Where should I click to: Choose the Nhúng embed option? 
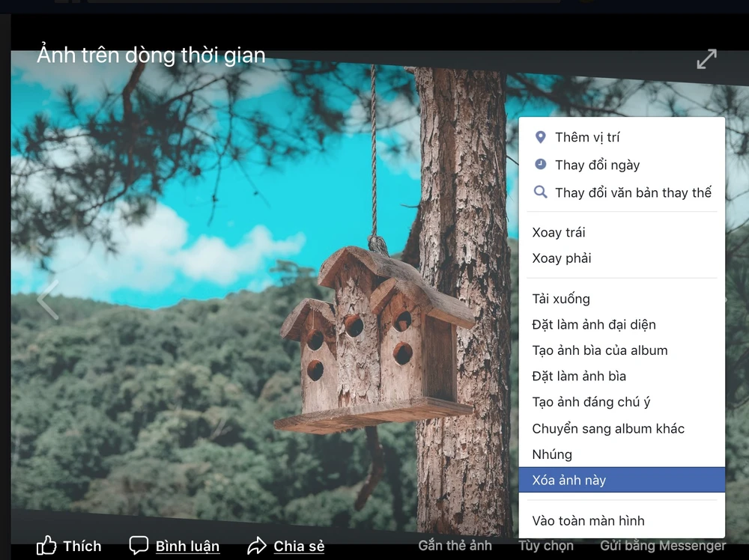click(552, 454)
